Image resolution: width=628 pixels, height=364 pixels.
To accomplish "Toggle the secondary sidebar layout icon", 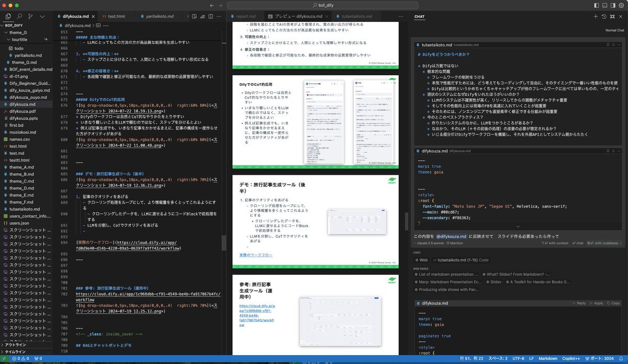I will point(612,5).
